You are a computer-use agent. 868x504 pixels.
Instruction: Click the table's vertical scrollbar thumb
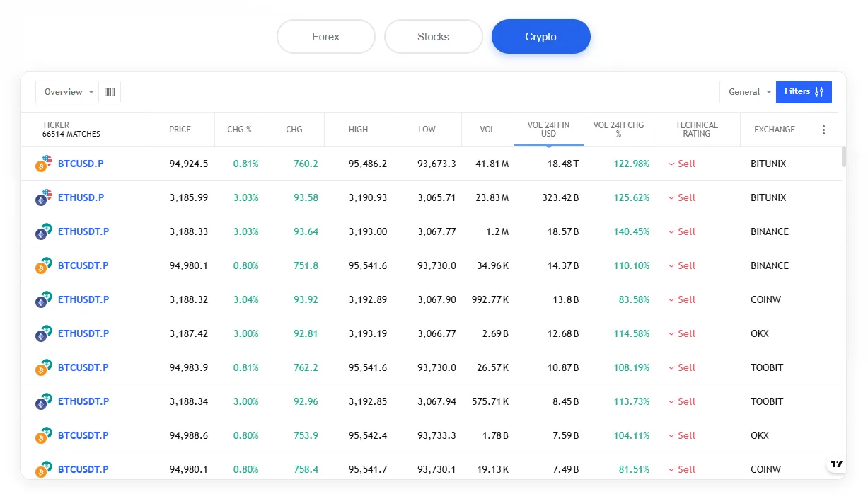coord(844,156)
